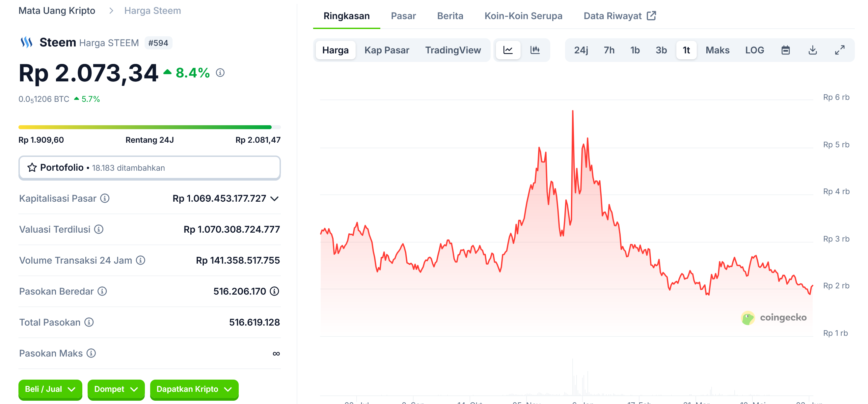
Task: Open the Berita tab
Action: [x=450, y=16]
